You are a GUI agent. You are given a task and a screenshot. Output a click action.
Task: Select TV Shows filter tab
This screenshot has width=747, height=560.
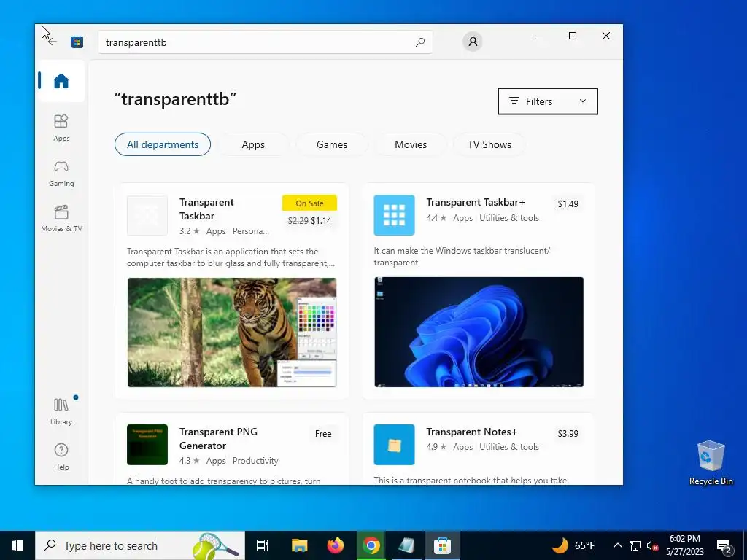[489, 144]
